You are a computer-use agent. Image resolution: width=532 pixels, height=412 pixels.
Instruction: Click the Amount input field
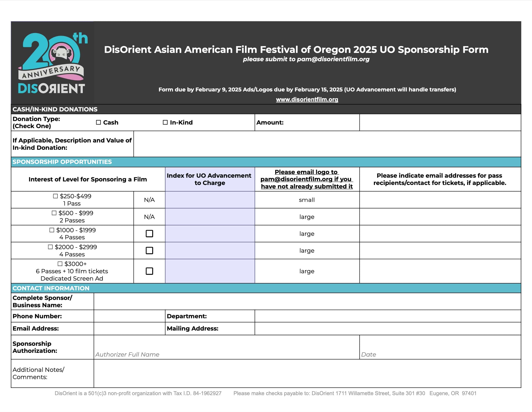click(x=440, y=122)
